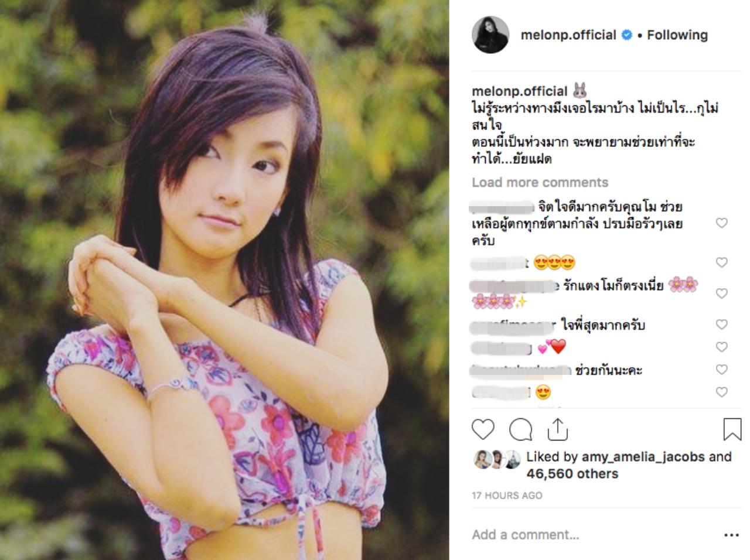The height and width of the screenshot is (560, 750).
Task: Toggle the Following status button
Action: click(x=677, y=35)
